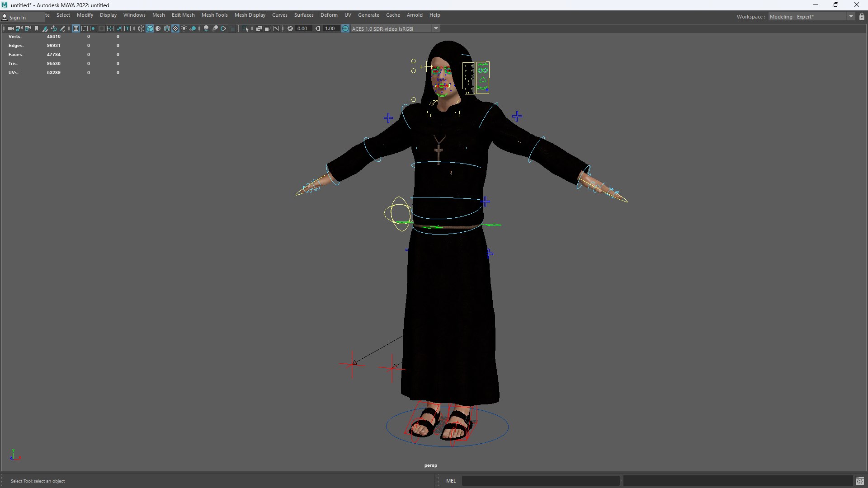868x488 pixels.
Task: Click the Use All Lights bulb icon
Action: click(x=184, y=28)
